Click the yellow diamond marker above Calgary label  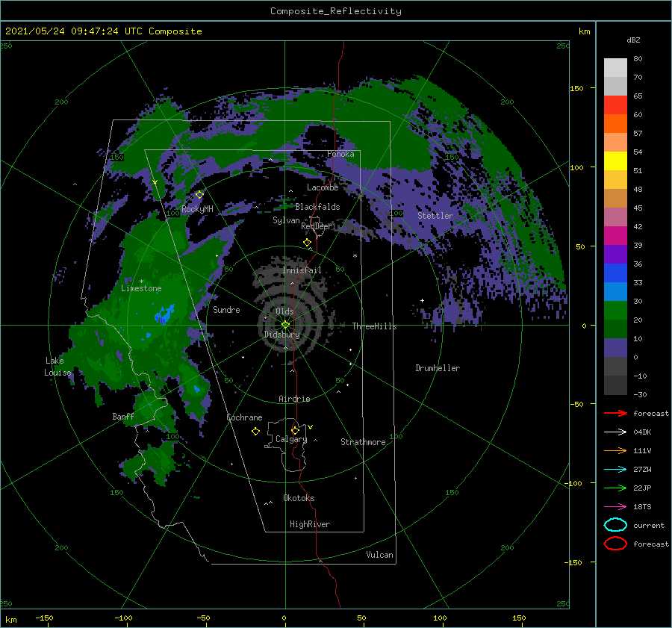pyautogui.click(x=295, y=430)
